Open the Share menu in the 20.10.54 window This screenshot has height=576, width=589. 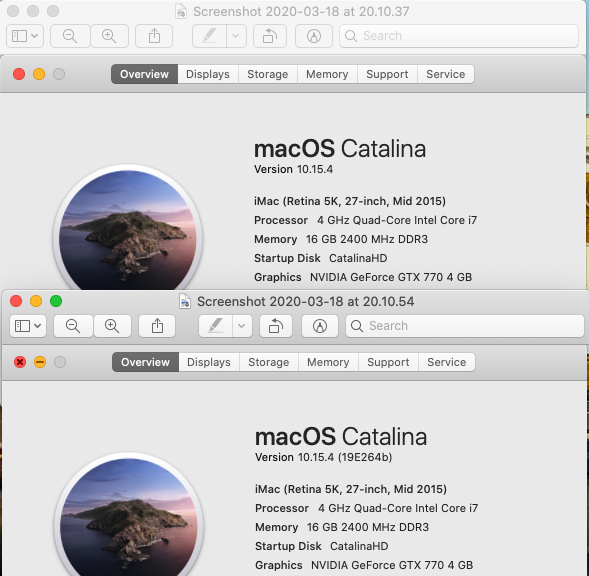click(157, 326)
